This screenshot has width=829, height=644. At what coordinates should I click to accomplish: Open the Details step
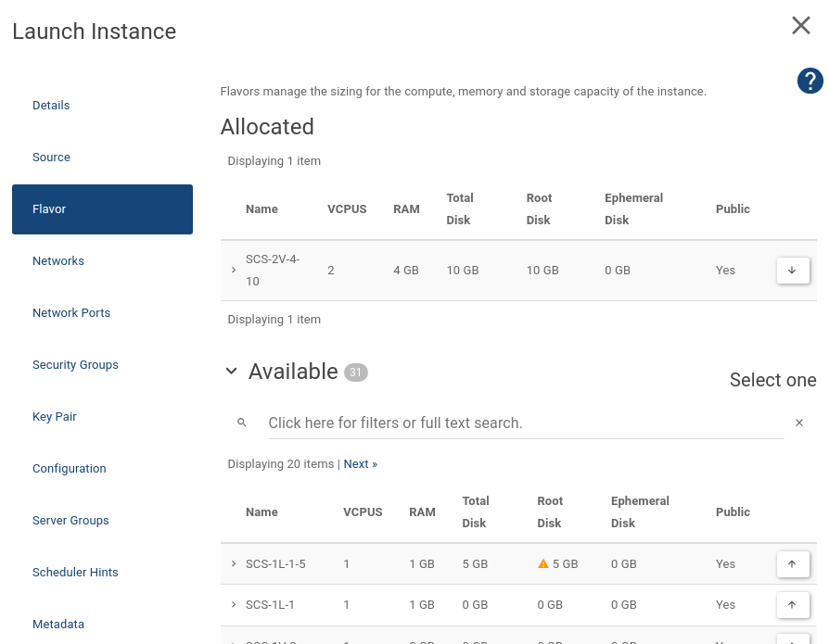coord(51,106)
